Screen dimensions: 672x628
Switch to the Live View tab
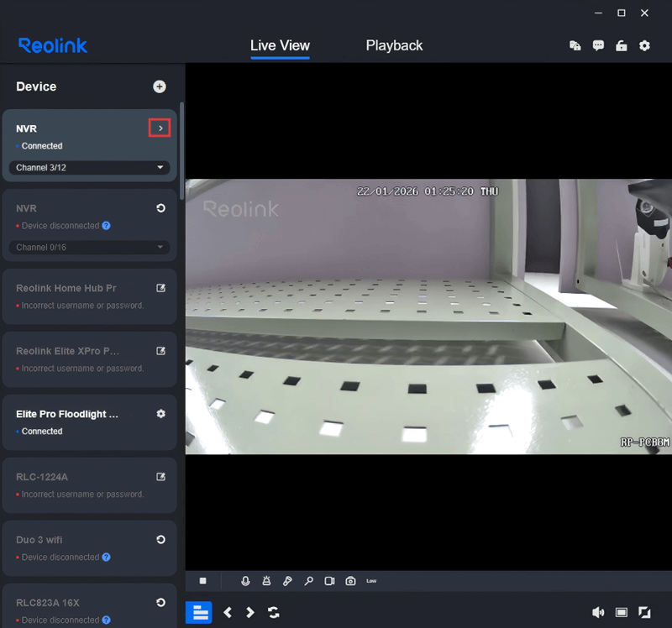[x=280, y=45]
